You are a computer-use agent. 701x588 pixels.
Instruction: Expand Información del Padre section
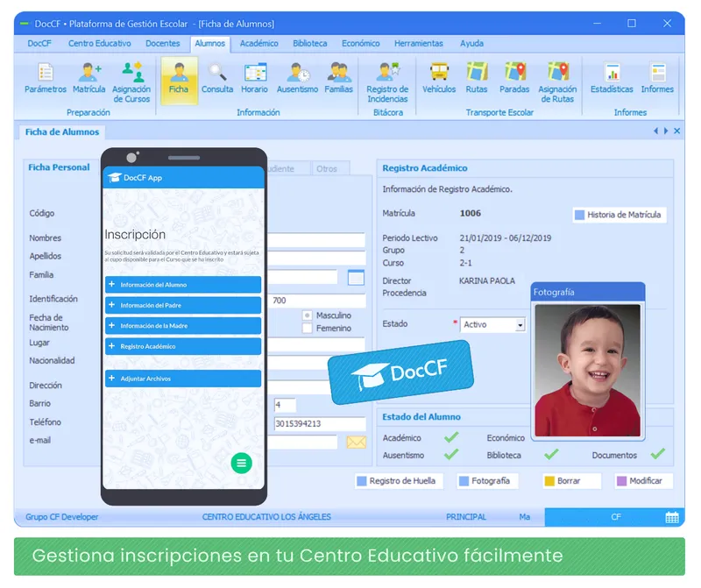click(x=183, y=305)
